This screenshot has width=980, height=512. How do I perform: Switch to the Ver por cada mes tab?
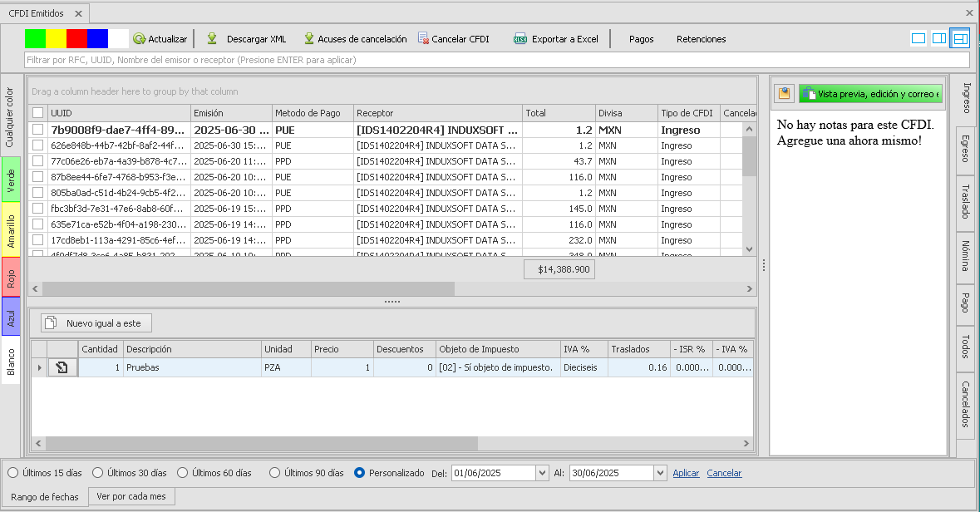pos(131,496)
